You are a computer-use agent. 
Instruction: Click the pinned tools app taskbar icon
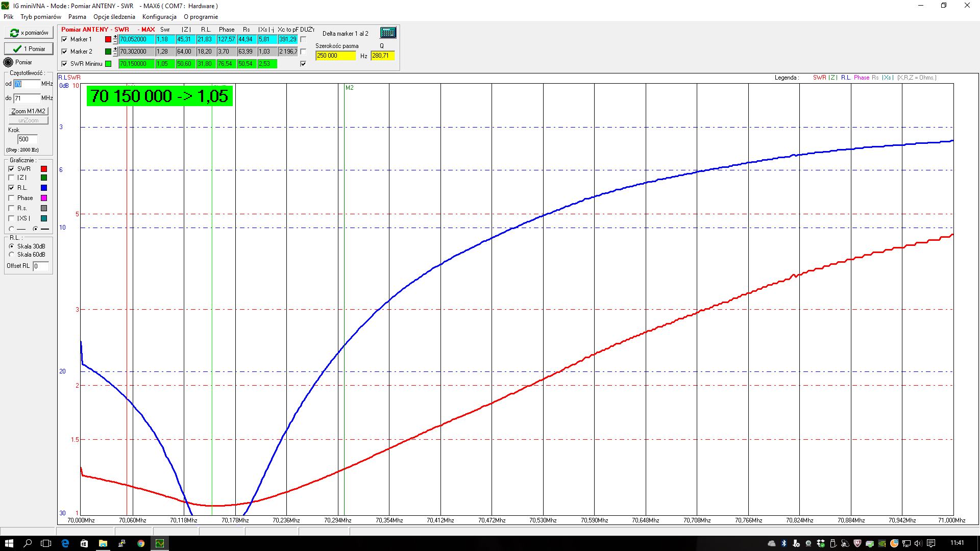[x=122, y=543]
